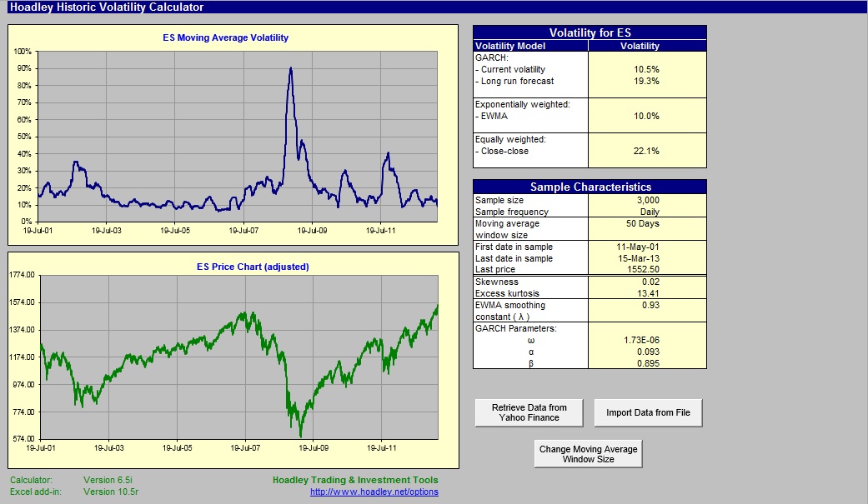This screenshot has height=504, width=868.
Task: Click the 19-Jul-07 label on volatility chart axis
Action: (243, 230)
